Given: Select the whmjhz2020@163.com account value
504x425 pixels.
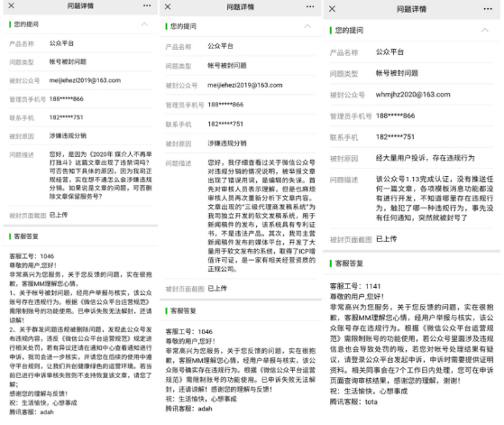Looking at the screenshot, I should pyautogui.click(x=413, y=95).
